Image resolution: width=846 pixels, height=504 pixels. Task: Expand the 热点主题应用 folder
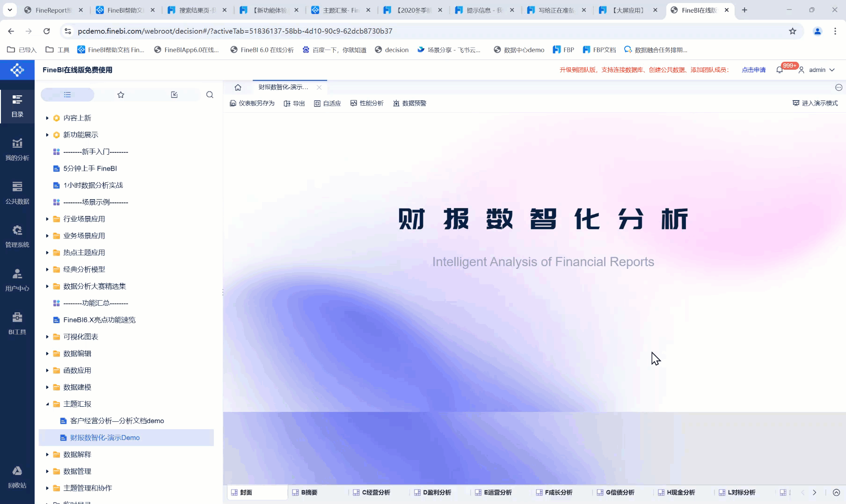47,253
